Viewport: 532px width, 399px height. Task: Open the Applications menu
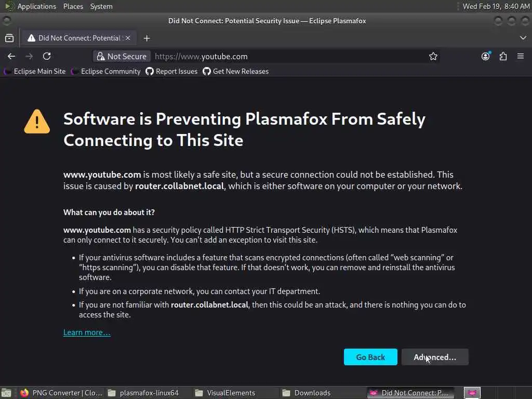pos(37,6)
